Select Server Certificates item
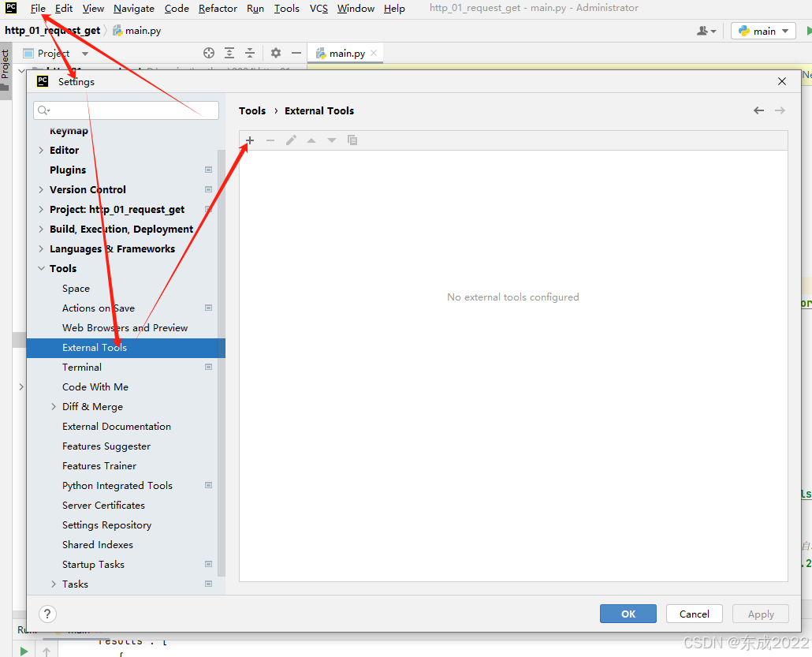This screenshot has width=812, height=657. 103,506
